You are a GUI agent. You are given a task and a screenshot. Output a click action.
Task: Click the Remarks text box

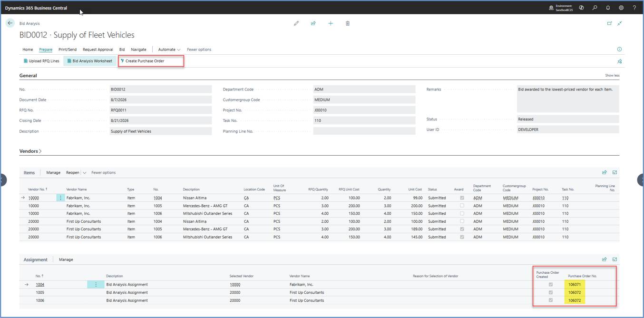568,99
